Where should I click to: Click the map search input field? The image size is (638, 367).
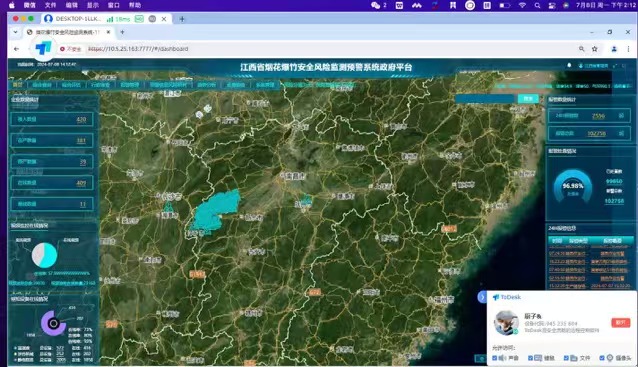coord(485,99)
